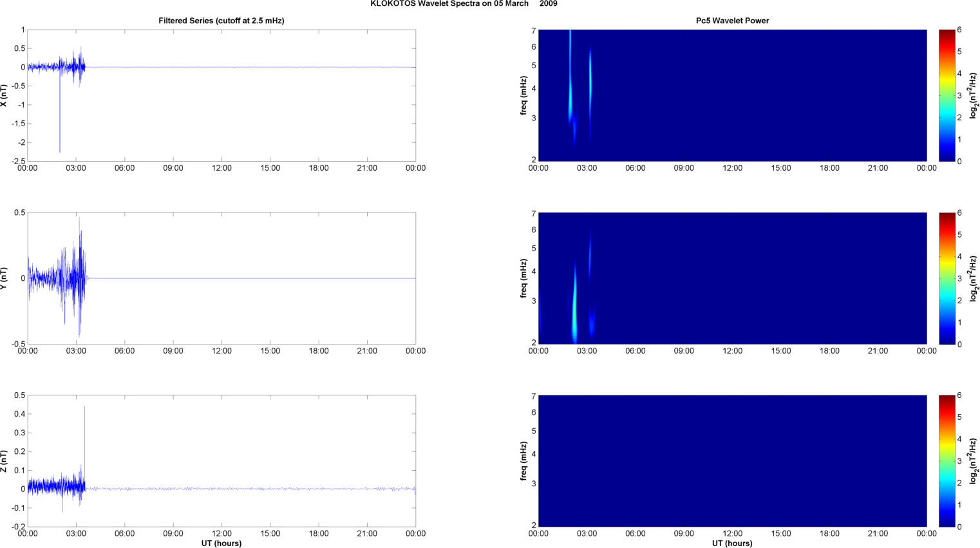This screenshot has height=548, width=980.
Task: Click the '7' frequency tick of bottom spectrogram
Action: [x=534, y=396]
